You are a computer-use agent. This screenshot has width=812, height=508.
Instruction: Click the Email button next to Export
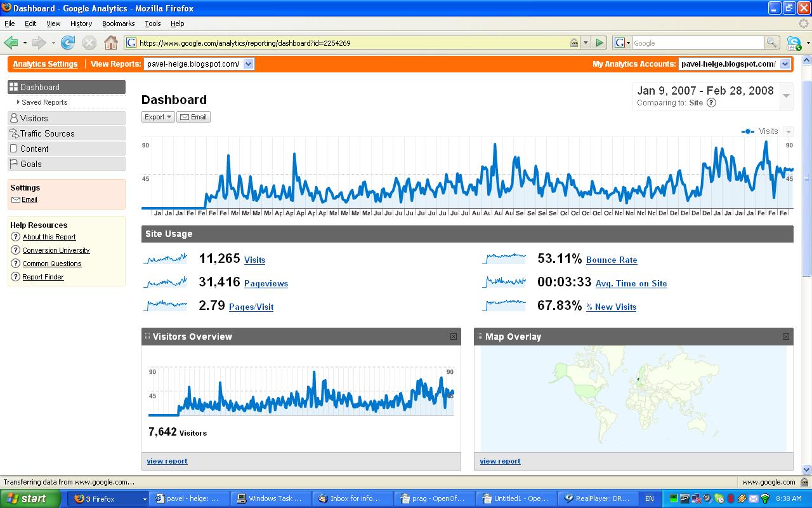click(x=193, y=117)
